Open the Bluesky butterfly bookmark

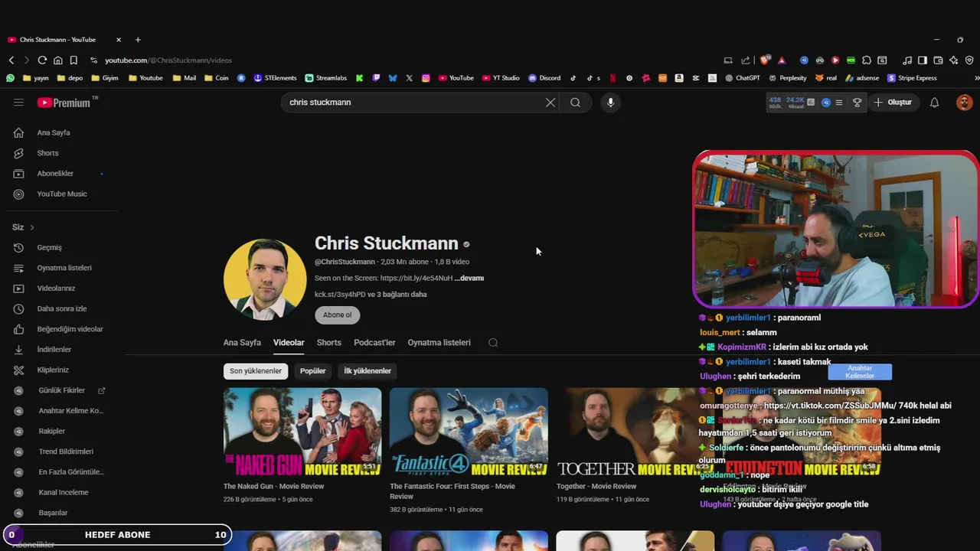pos(393,78)
